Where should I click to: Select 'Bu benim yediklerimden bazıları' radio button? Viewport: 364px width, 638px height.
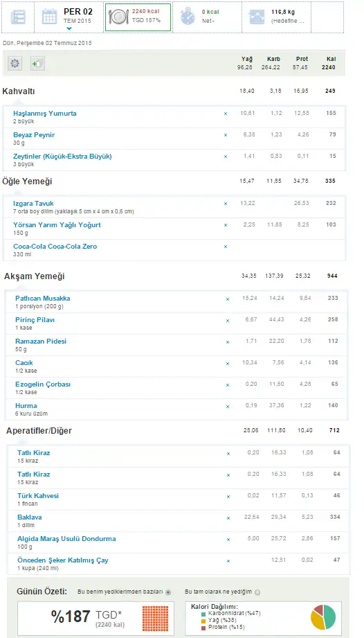pyautogui.click(x=168, y=592)
